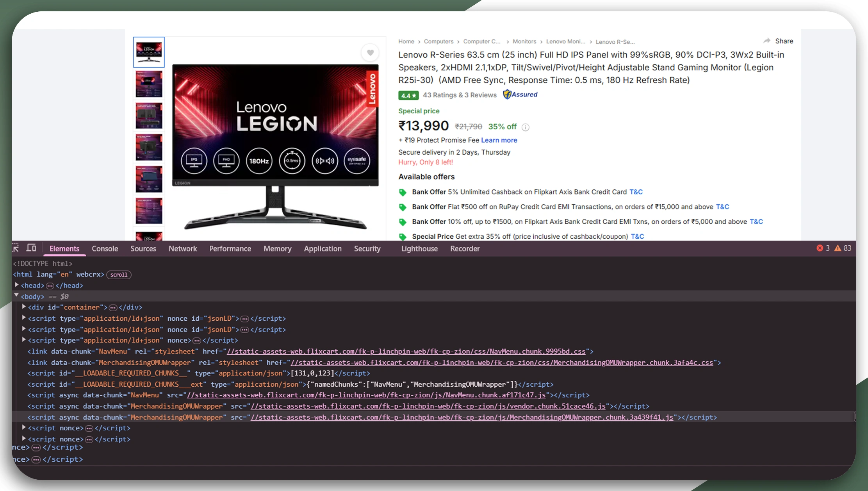
Task: Open the NavMenu.chunk.9995bd.css link
Action: [x=406, y=351]
